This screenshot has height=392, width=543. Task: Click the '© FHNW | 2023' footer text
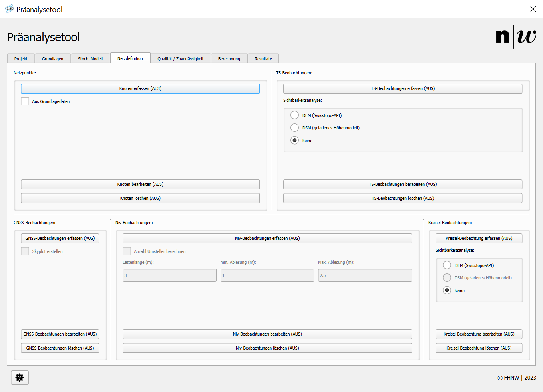pyautogui.click(x=517, y=378)
